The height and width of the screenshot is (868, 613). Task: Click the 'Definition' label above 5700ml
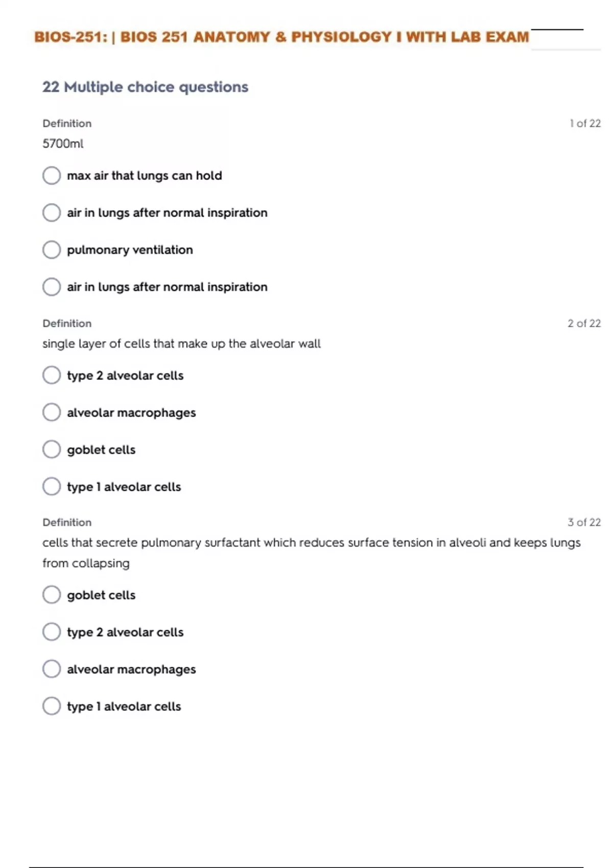[67, 124]
